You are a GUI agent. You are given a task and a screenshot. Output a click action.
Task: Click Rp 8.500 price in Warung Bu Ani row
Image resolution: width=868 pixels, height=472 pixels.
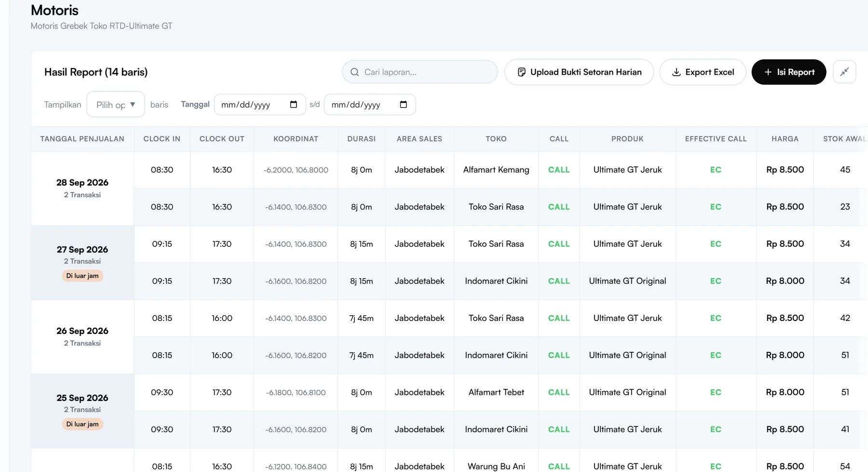pyautogui.click(x=785, y=466)
